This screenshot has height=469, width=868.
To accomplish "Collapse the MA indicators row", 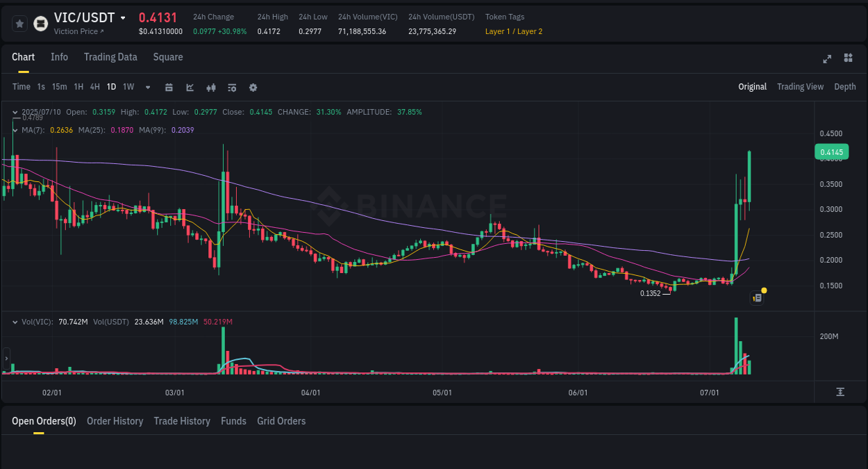I will [x=16, y=130].
